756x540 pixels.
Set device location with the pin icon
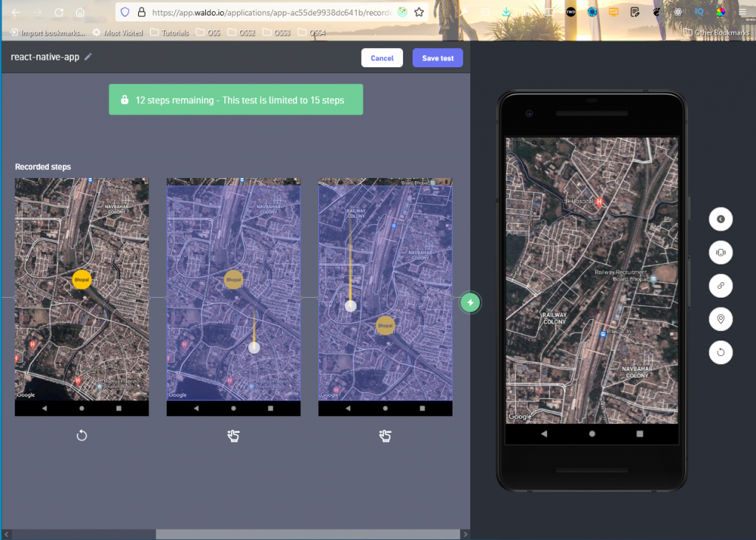[x=721, y=319]
